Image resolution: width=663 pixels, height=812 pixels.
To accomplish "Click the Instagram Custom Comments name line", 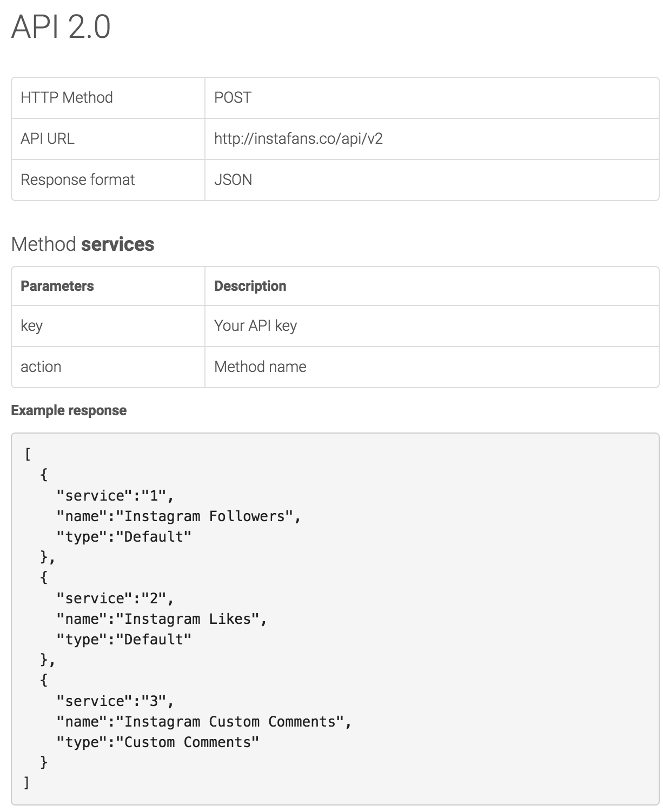I will click(204, 722).
